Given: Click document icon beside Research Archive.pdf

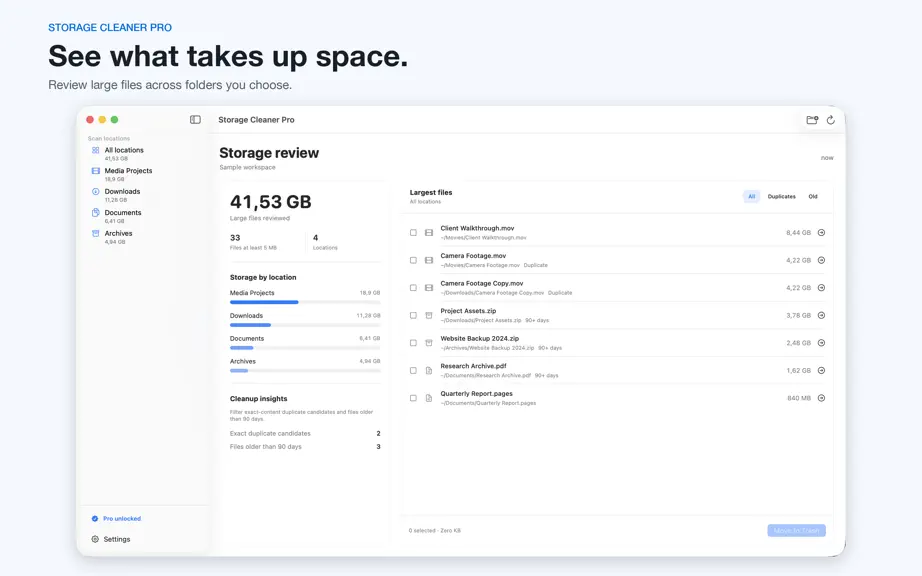Looking at the screenshot, I should (x=429, y=371).
